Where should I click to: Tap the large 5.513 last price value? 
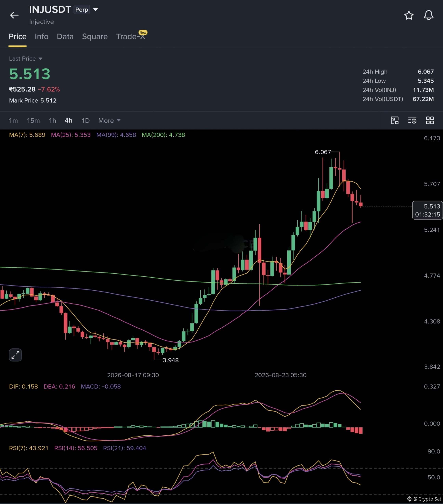pos(30,74)
